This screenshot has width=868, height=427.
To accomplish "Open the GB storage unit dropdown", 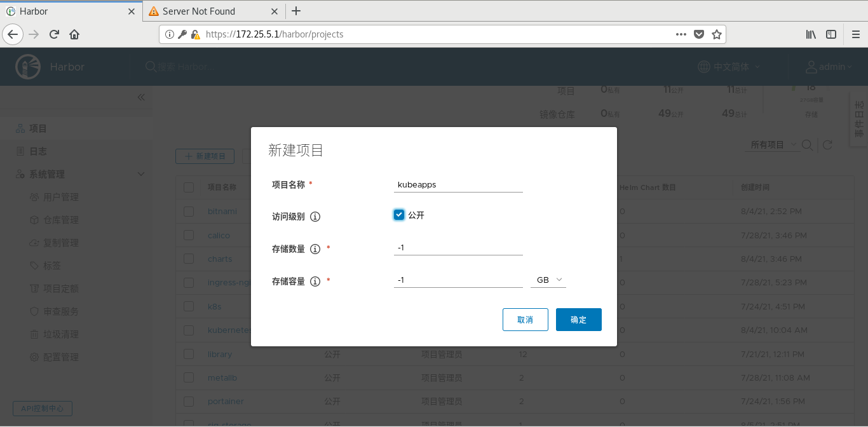I will point(548,279).
